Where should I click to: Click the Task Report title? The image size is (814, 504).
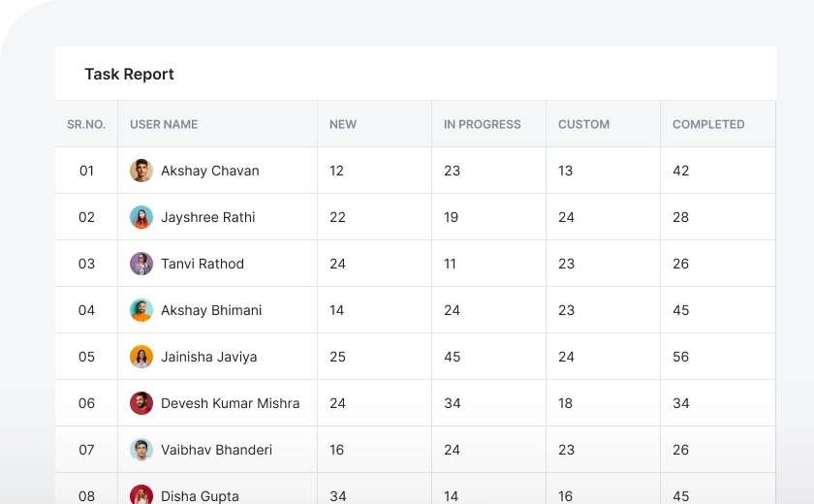click(129, 74)
